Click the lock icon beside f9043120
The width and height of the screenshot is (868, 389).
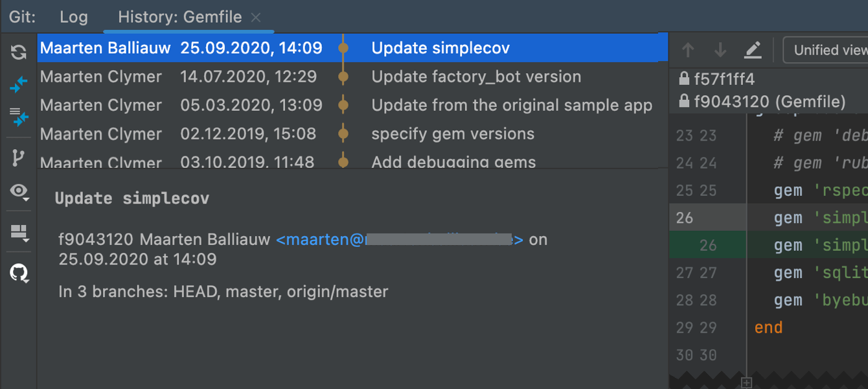[683, 102]
